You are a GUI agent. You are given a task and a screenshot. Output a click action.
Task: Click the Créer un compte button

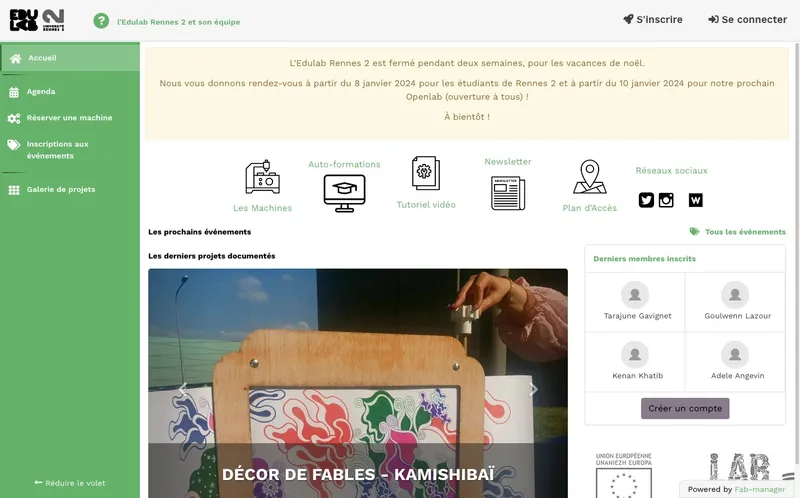coord(685,408)
